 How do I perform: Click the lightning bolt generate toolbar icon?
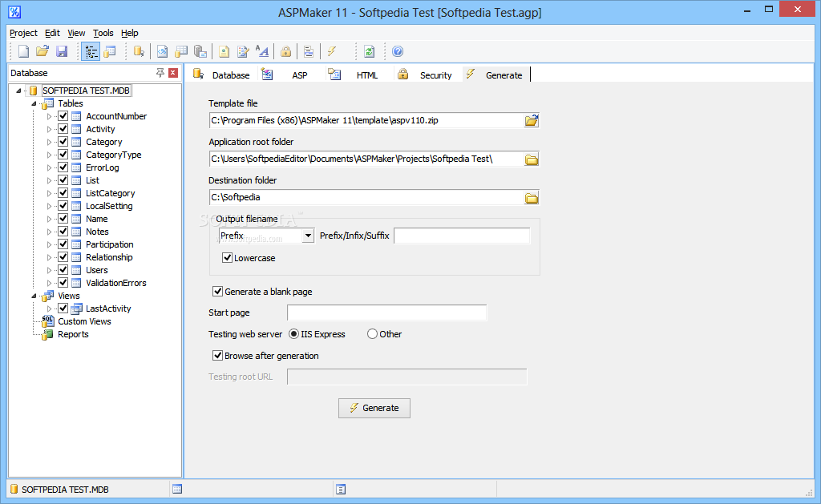pyautogui.click(x=332, y=51)
